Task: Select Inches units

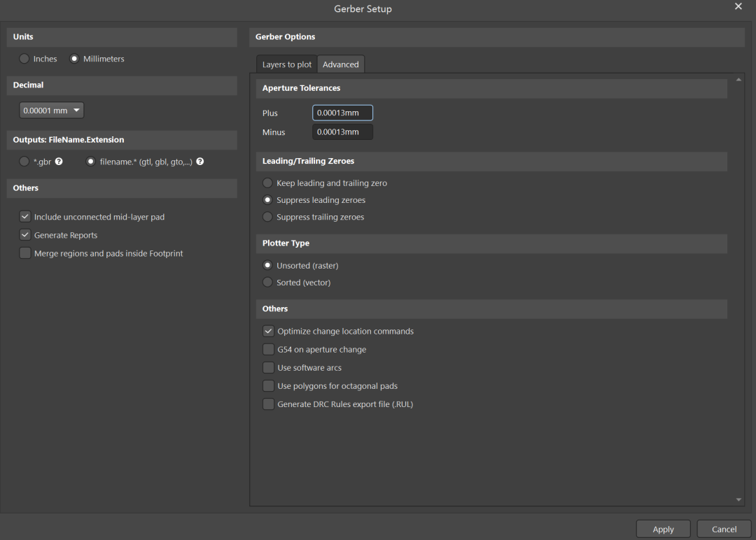Action: 24,59
